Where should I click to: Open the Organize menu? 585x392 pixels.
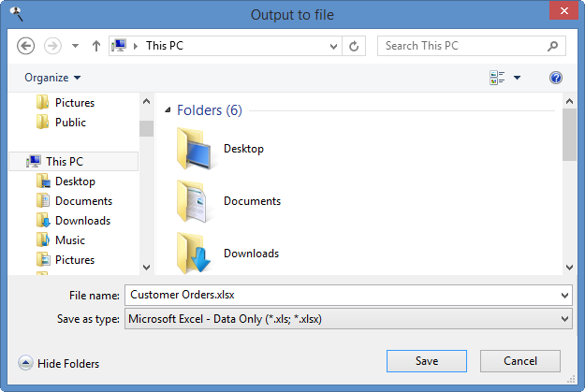(x=52, y=78)
